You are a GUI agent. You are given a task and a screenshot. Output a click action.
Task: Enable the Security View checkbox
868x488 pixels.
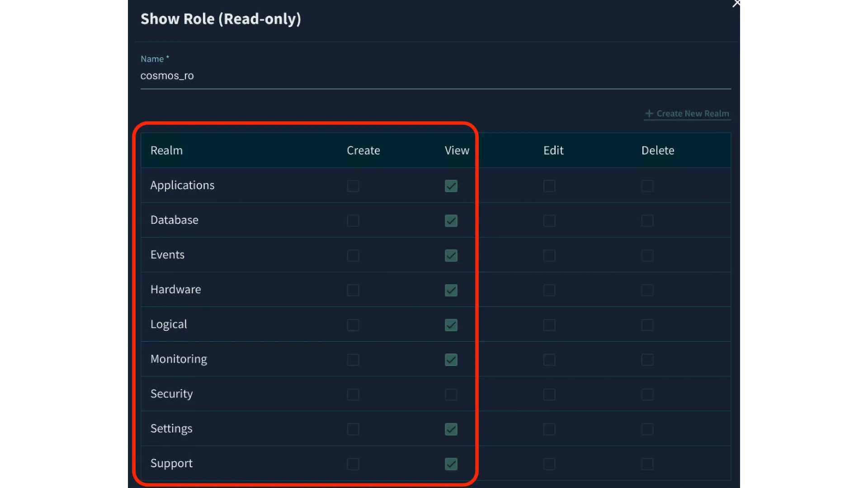click(x=451, y=394)
